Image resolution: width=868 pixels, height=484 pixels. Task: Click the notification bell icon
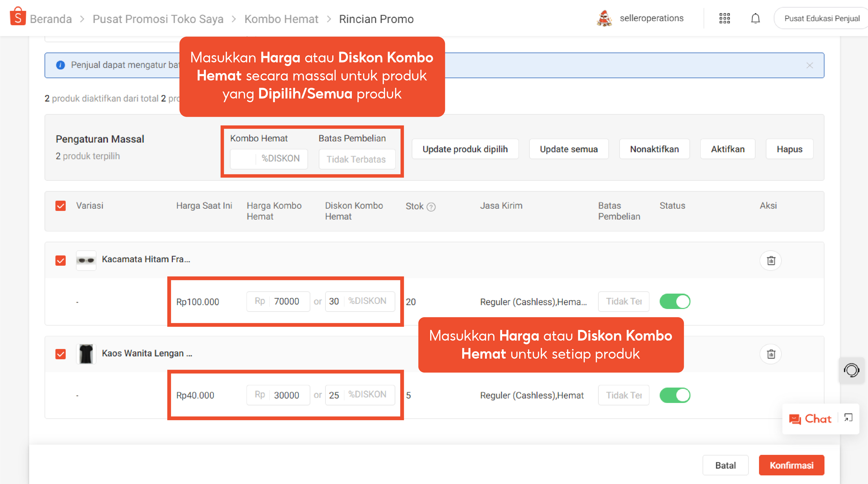[x=755, y=18]
